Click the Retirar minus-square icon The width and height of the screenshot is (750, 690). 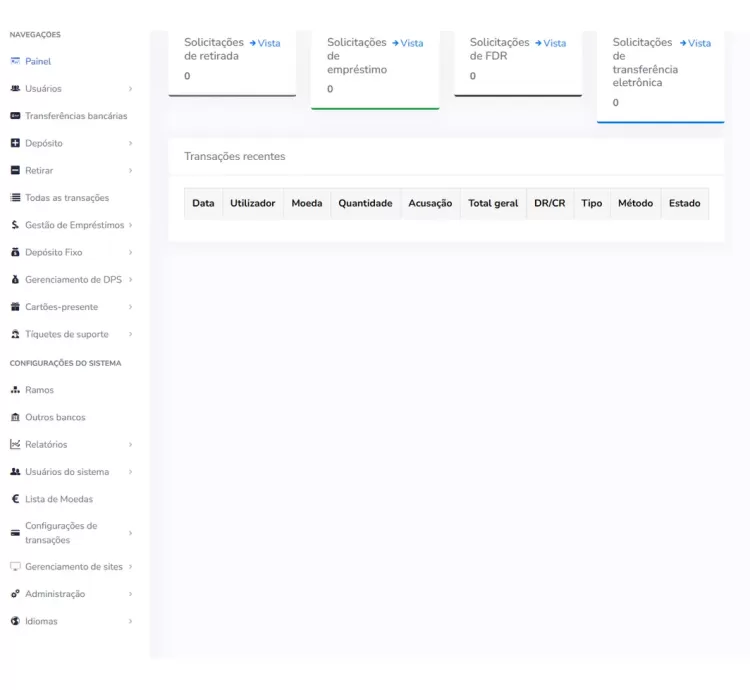point(15,170)
